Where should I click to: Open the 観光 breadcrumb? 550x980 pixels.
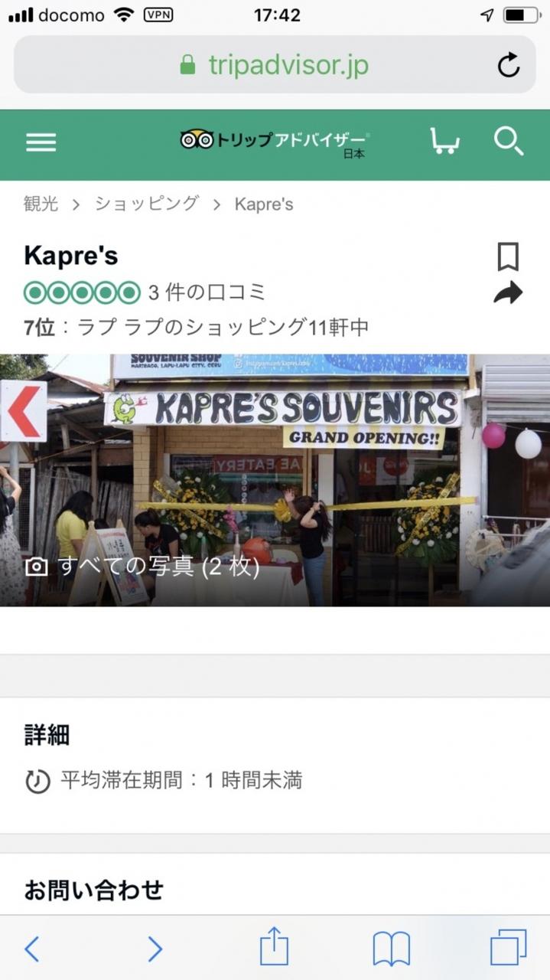pyautogui.click(x=41, y=204)
